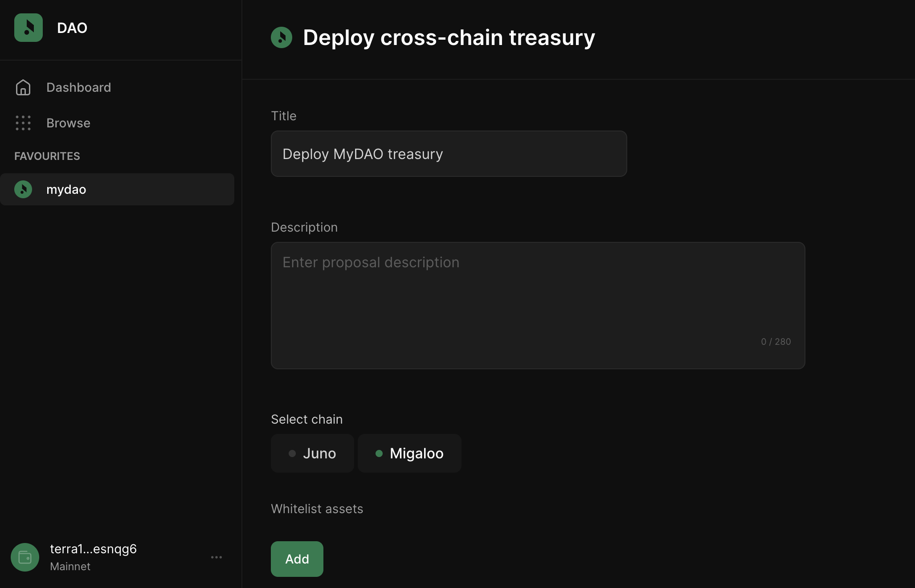Click the green wallet icon
Screen dimensions: 915x588
tap(25, 557)
